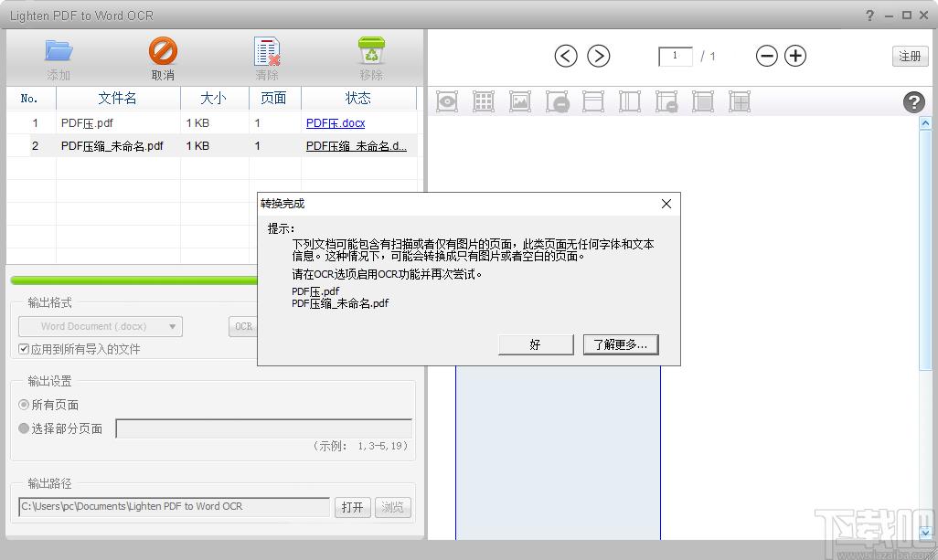Image resolution: width=938 pixels, height=560 pixels.
Task: Click the eye preview table tool icon
Action: 447,101
